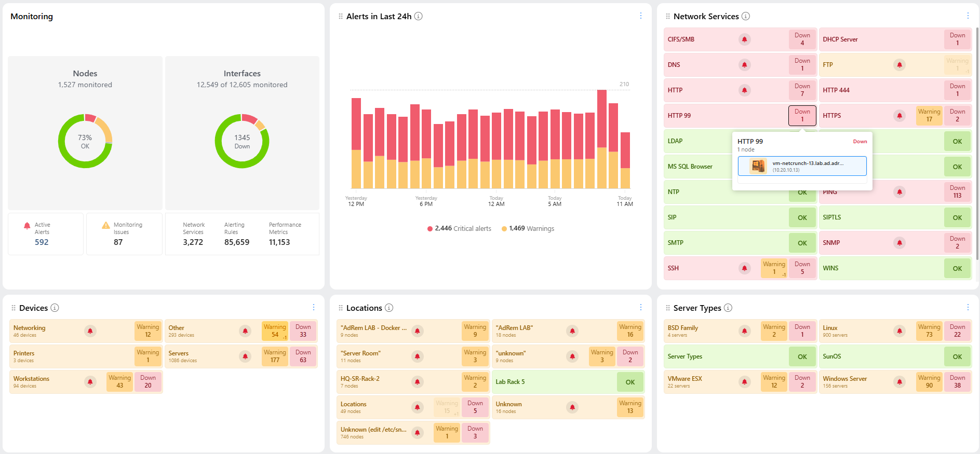Click the alert bell on HTTPS row
The height and width of the screenshot is (454, 980).
click(900, 116)
